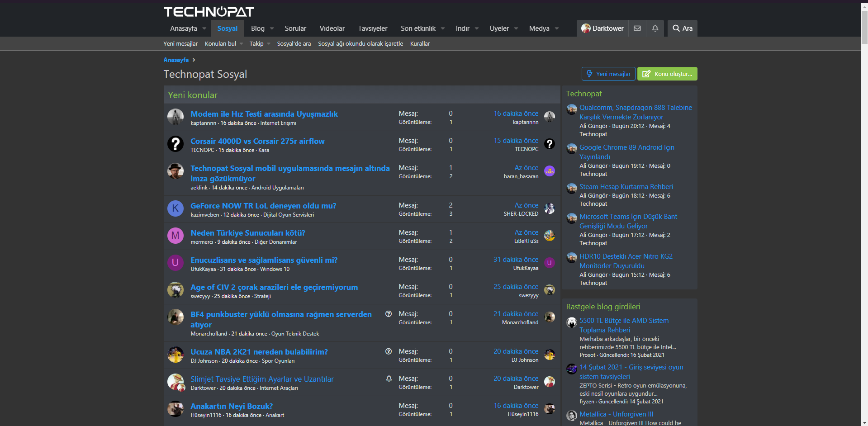Click the question mark icon beside NBA 2K21 thread
This screenshot has height=426, width=868.
pyautogui.click(x=388, y=351)
